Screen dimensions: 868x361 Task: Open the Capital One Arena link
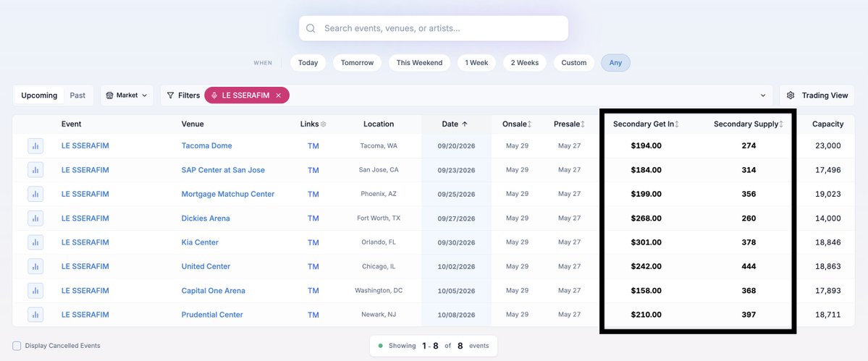pos(213,291)
